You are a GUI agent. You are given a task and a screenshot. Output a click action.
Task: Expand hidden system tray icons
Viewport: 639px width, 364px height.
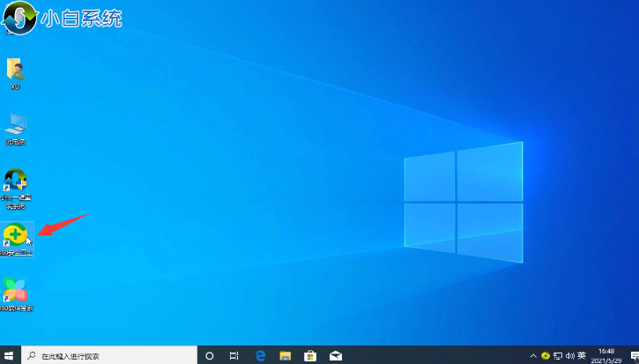pyautogui.click(x=534, y=355)
